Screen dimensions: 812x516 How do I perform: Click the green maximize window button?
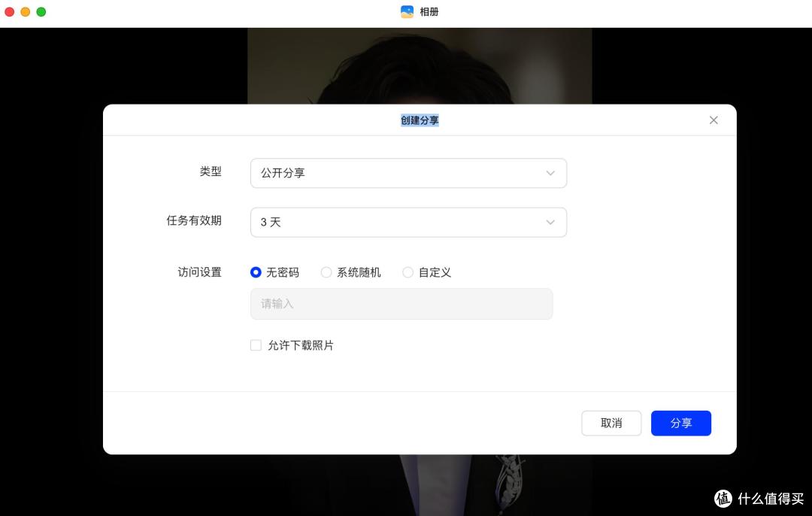(41, 11)
